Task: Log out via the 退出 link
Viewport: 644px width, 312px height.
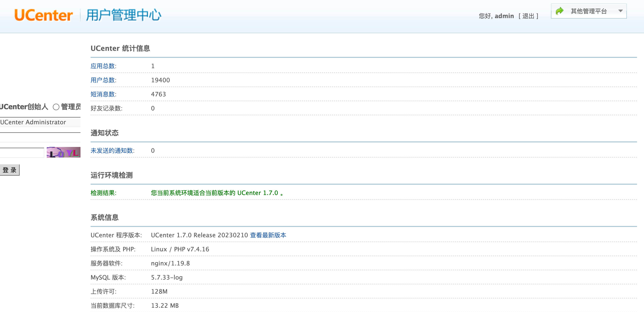Action: (x=528, y=16)
